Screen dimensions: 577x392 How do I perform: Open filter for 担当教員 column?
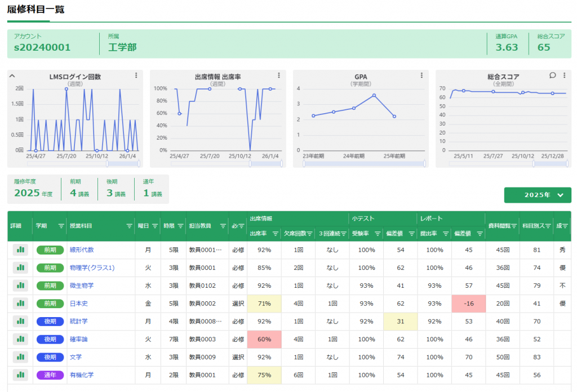[222, 226]
